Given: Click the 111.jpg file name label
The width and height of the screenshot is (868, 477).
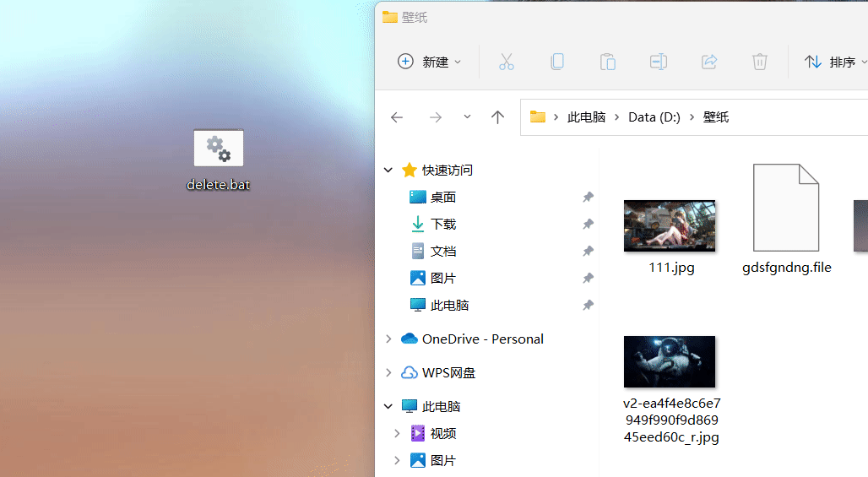Looking at the screenshot, I should [671, 268].
